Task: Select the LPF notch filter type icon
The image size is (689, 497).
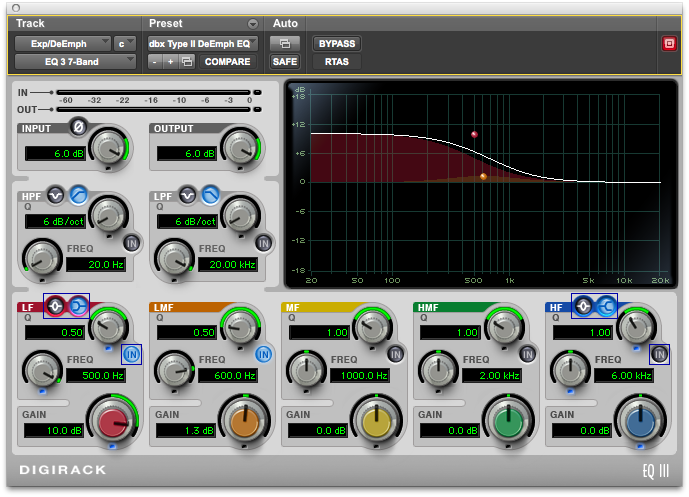Action: (188, 195)
